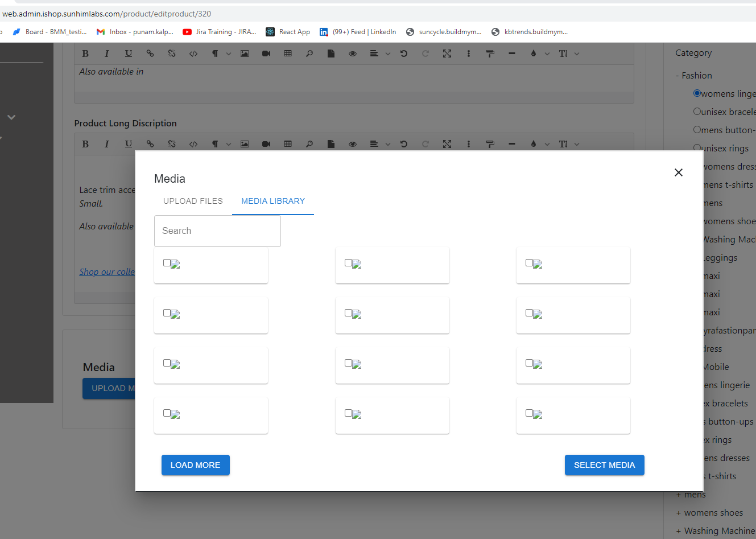Click the Upload Media button behind dialog
This screenshot has width=756, height=539.
tap(109, 388)
